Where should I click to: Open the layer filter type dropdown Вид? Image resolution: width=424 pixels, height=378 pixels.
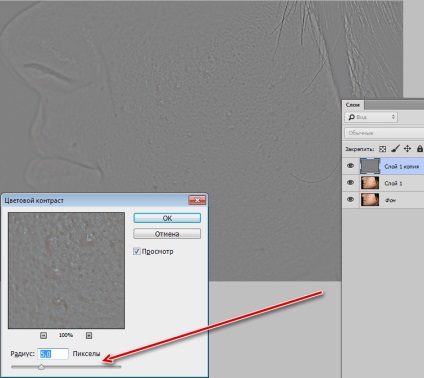pyautogui.click(x=371, y=117)
